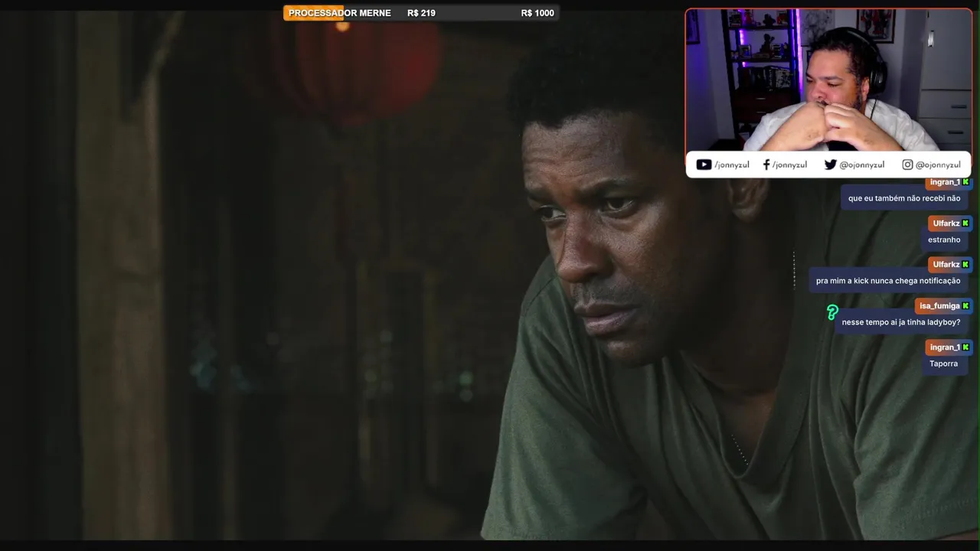Click the Facebook icon in social bar
Screen dimensions: 980x551
766,165
